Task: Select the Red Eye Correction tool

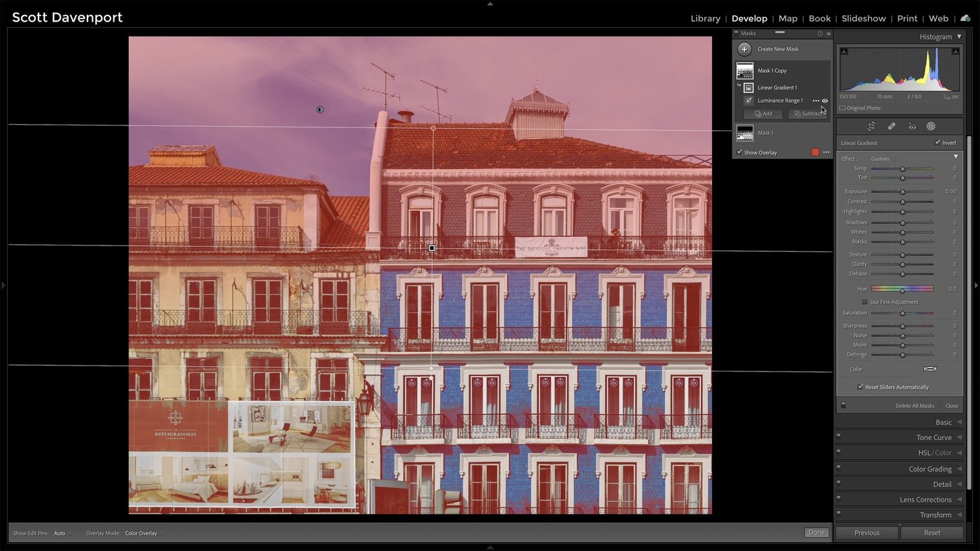Action: [x=912, y=126]
